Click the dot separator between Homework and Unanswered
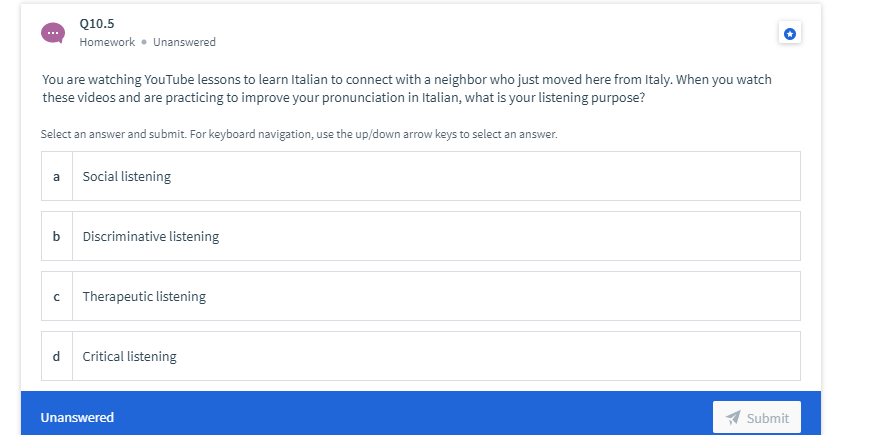The height and width of the screenshot is (435, 876). [x=144, y=42]
